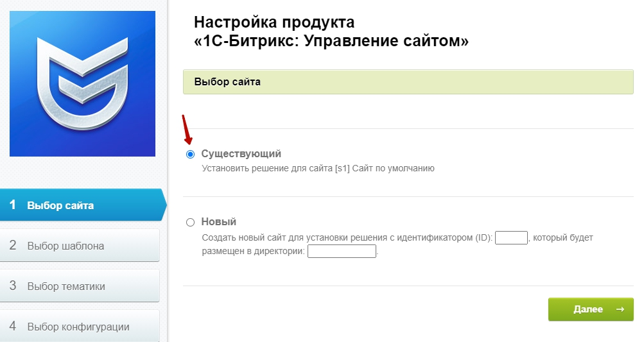Click the Существующий label text
Screen dimensions: 644x342
pos(241,154)
